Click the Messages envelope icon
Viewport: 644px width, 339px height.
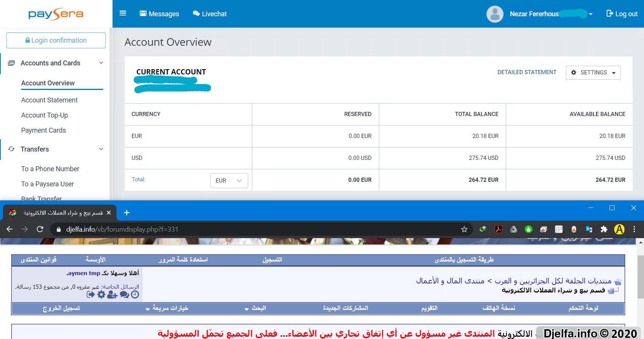coord(143,14)
